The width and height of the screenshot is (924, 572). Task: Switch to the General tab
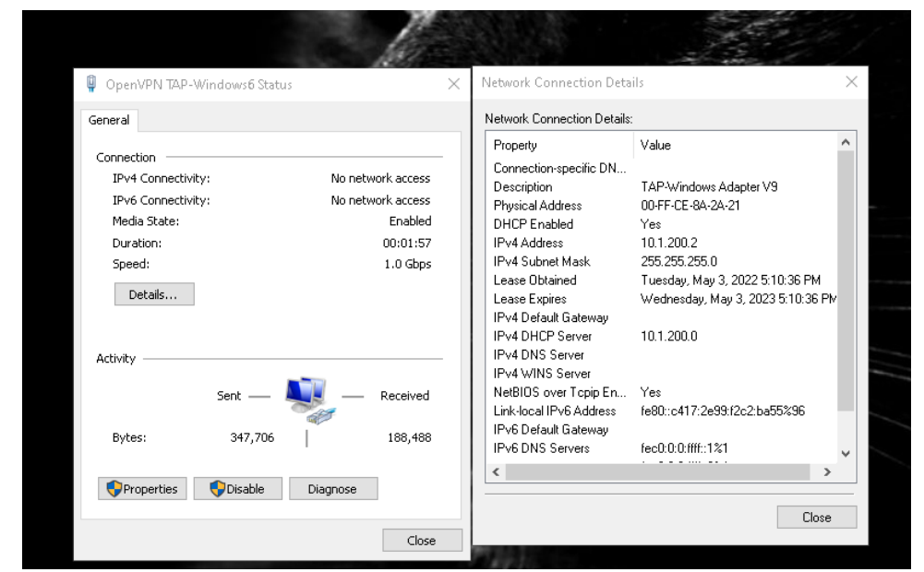109,120
